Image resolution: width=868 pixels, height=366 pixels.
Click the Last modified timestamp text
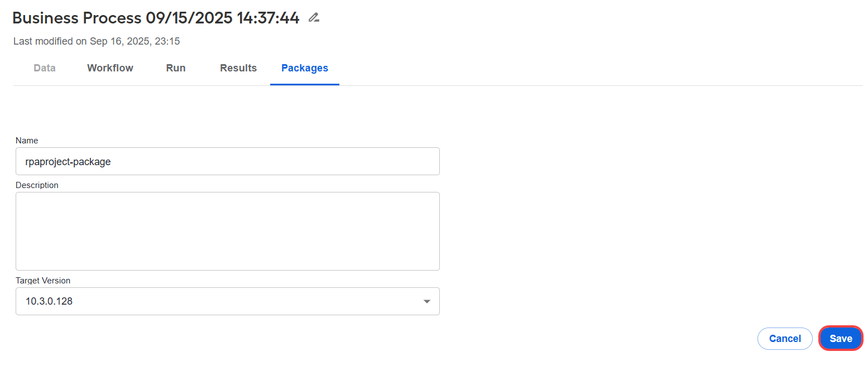(97, 41)
